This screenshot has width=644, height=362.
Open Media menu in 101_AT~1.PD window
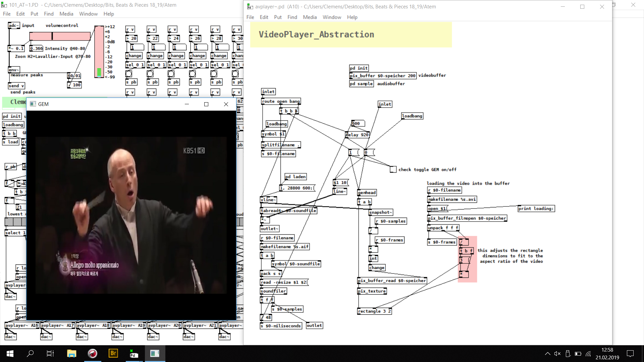66,14
